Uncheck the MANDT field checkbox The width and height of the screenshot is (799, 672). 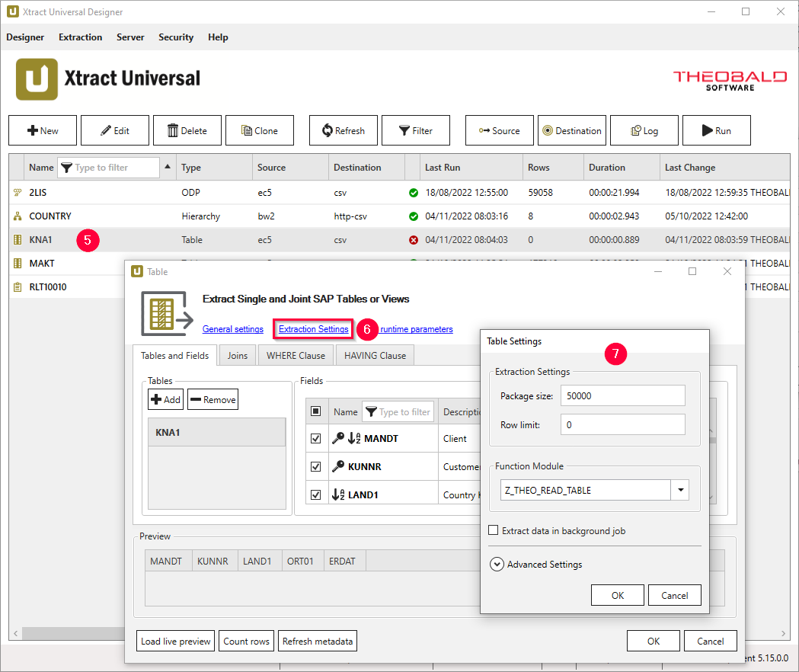316,439
